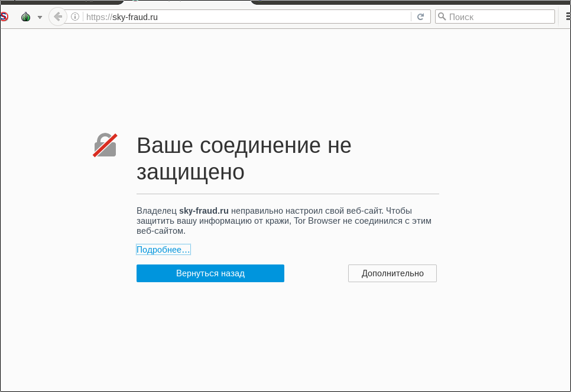This screenshot has width=571, height=392.
Task: Click the NoScript icon in toolbar
Action: (x=4, y=17)
